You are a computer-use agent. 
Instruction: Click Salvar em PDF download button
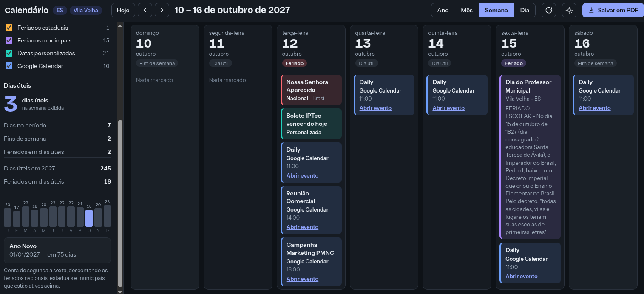[613, 10]
